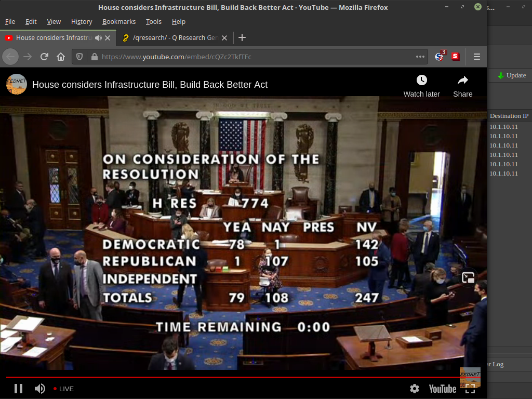Image resolution: width=532 pixels, height=399 pixels.
Task: Open the Help menu
Action: coord(179,22)
